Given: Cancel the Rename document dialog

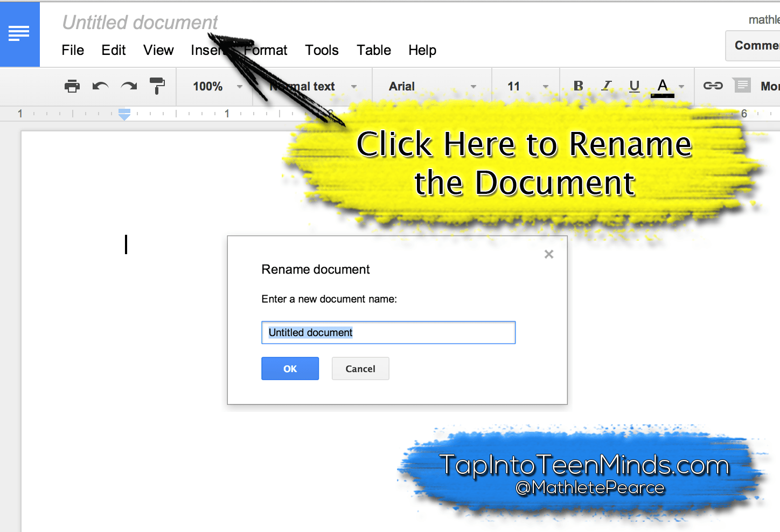Looking at the screenshot, I should [x=360, y=368].
